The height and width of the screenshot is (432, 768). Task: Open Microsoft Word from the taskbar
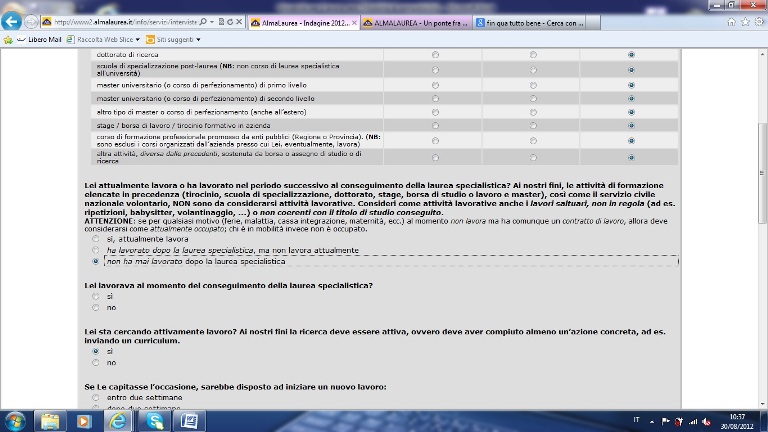coord(189,420)
